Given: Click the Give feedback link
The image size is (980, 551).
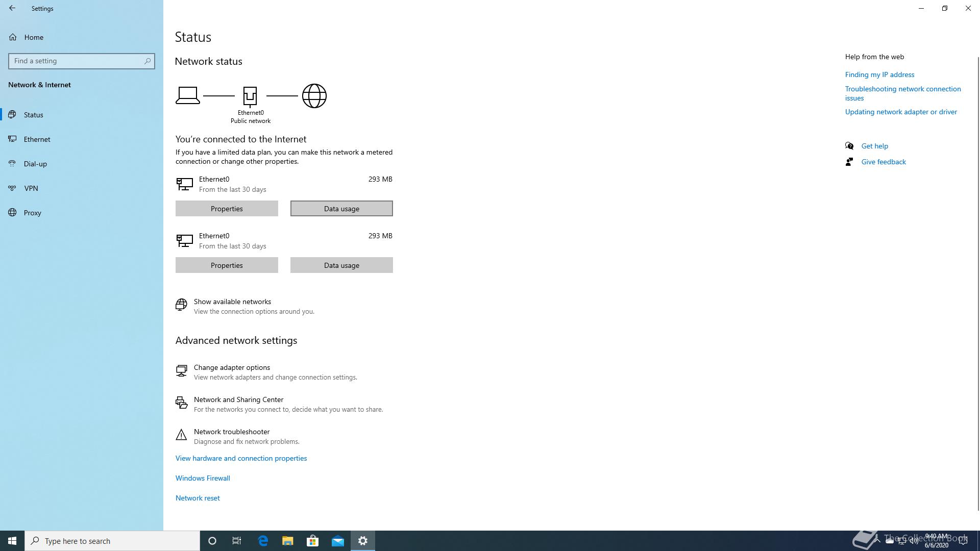Looking at the screenshot, I should pyautogui.click(x=884, y=162).
